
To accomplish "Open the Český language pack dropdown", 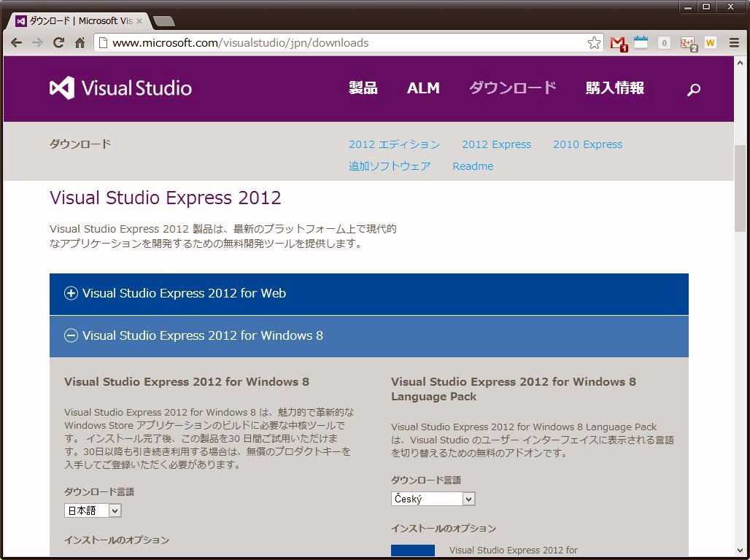I will point(433,499).
